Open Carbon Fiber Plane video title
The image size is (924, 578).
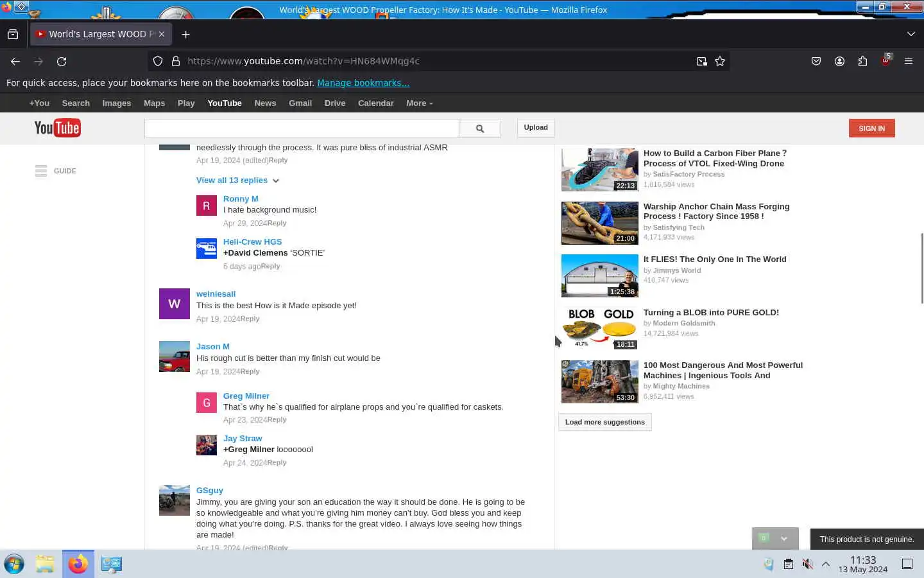(715, 158)
